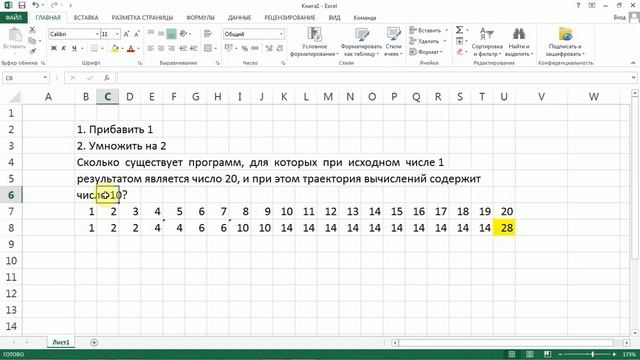
Task: Open Сортировка и фильтр
Action: coord(487,41)
